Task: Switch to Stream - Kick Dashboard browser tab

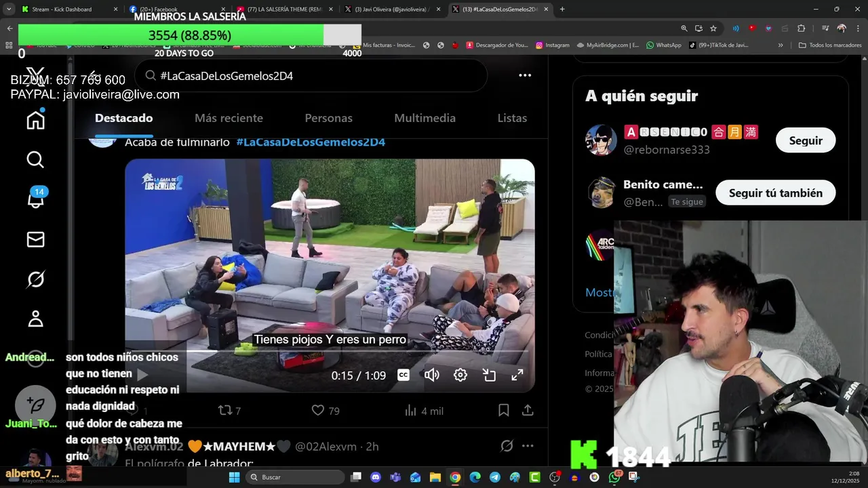Action: point(69,9)
